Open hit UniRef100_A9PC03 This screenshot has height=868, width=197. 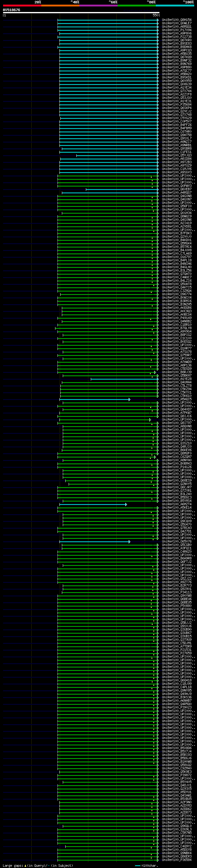177,50
